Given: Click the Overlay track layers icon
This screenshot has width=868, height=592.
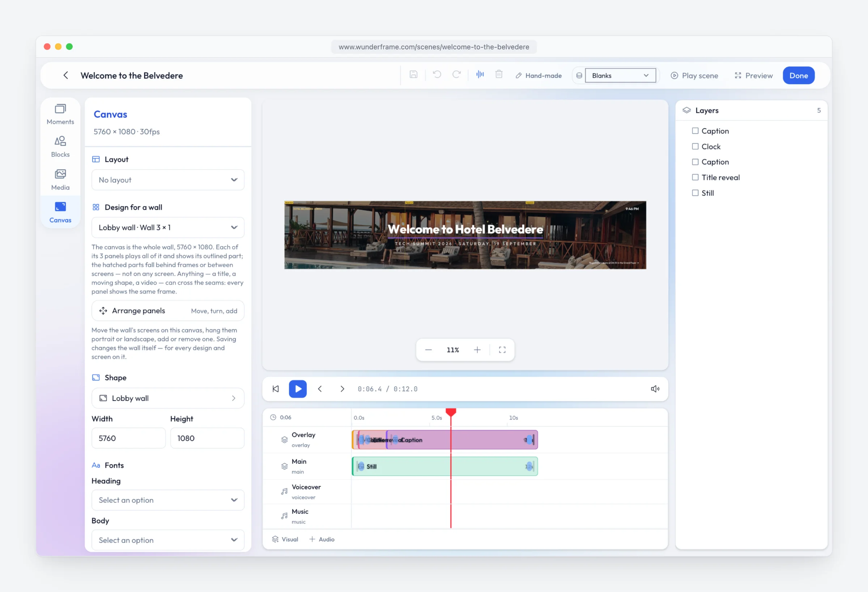Looking at the screenshot, I should click(284, 440).
